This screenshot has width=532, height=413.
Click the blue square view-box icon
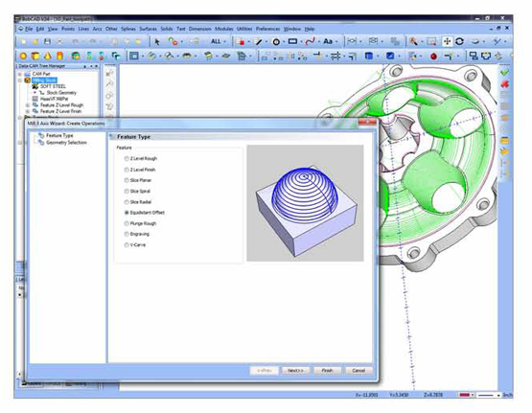pyautogui.click(x=390, y=56)
